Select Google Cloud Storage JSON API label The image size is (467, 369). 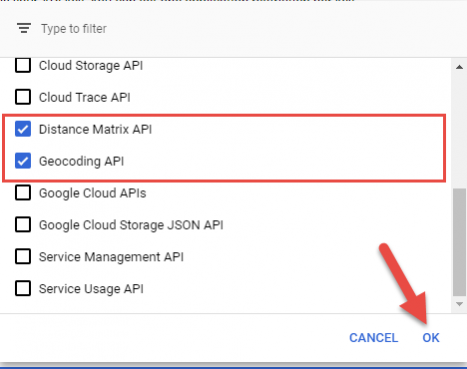pos(131,225)
